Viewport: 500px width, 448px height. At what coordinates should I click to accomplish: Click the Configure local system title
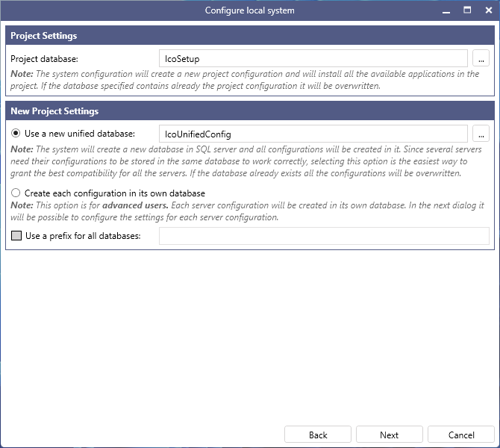point(250,10)
